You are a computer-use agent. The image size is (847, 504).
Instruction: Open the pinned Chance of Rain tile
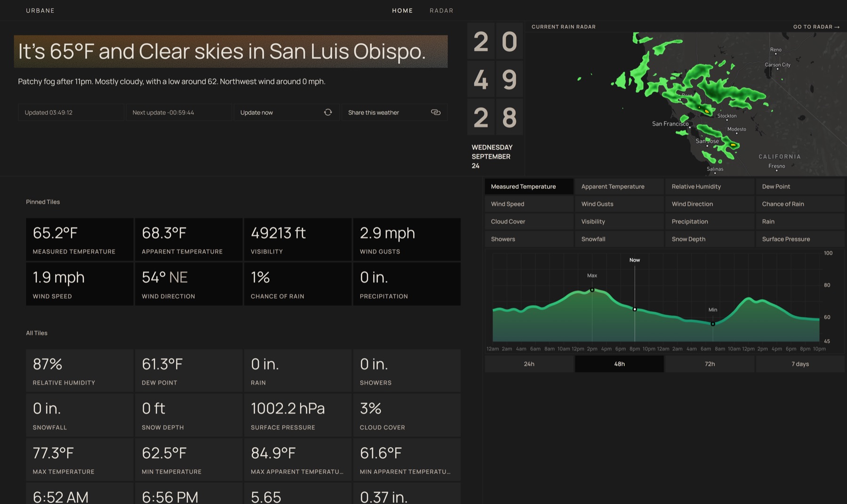point(298,284)
